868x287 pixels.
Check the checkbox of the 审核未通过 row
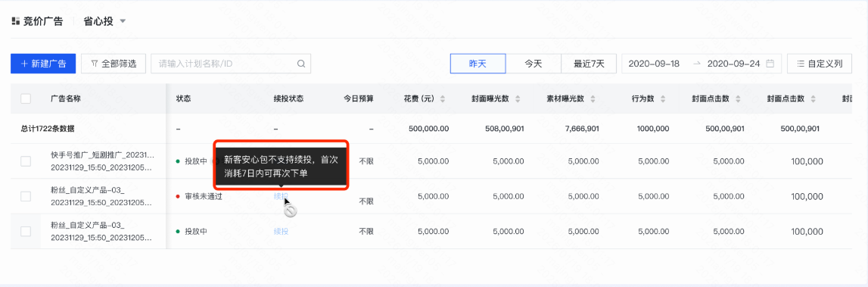coord(26,196)
